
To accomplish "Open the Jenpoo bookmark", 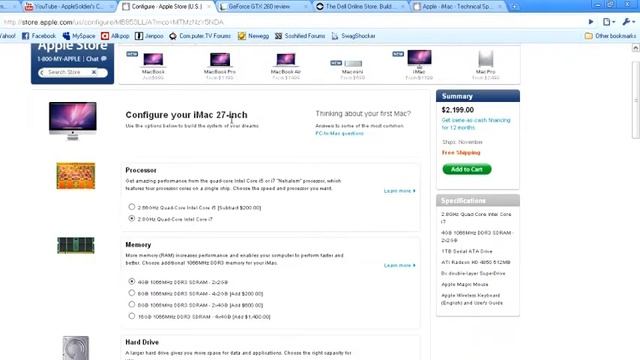I will pyautogui.click(x=149, y=36).
